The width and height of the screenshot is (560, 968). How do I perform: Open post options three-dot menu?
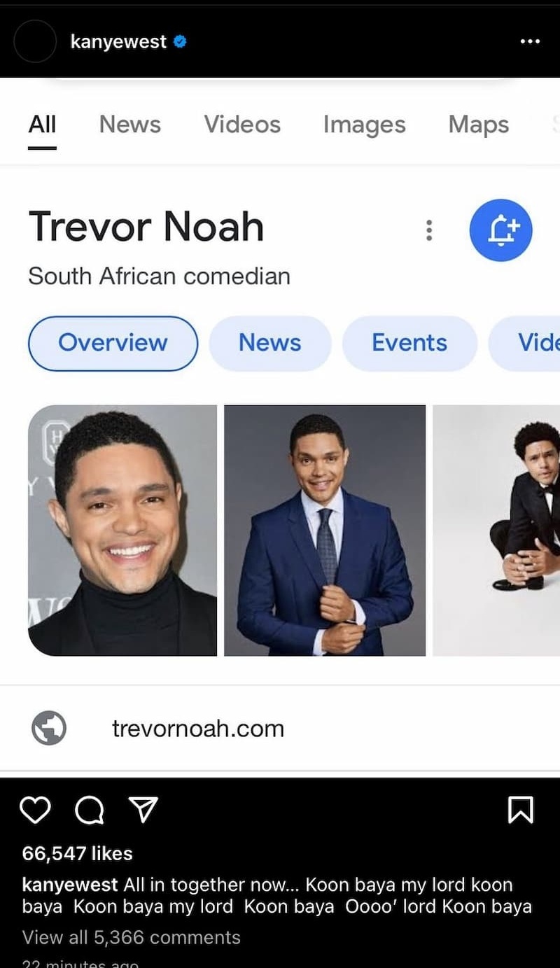point(530,42)
